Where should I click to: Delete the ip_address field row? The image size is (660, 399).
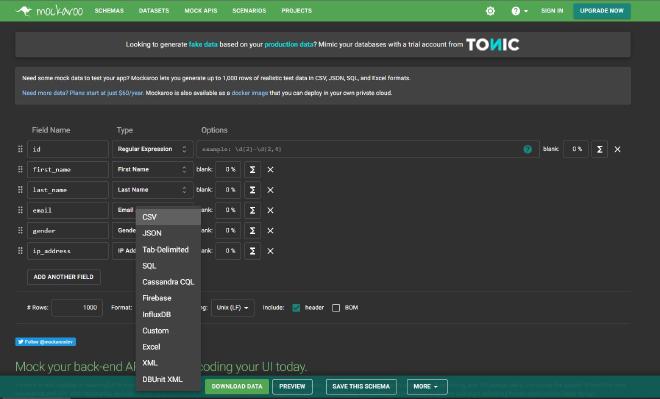(x=270, y=251)
